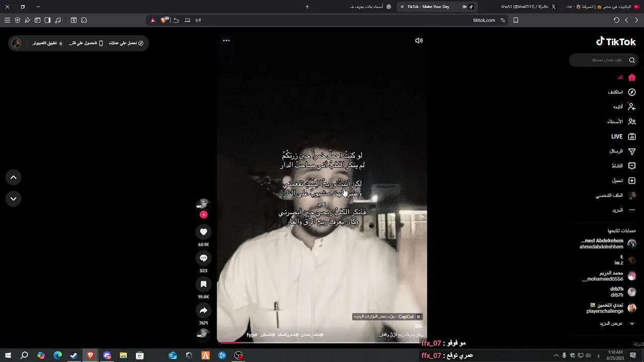Viewport: 644px width, 362px height.
Task: Switch to the ChatGPT أسماء بنات tab
Action: pyautogui.click(x=370, y=7)
